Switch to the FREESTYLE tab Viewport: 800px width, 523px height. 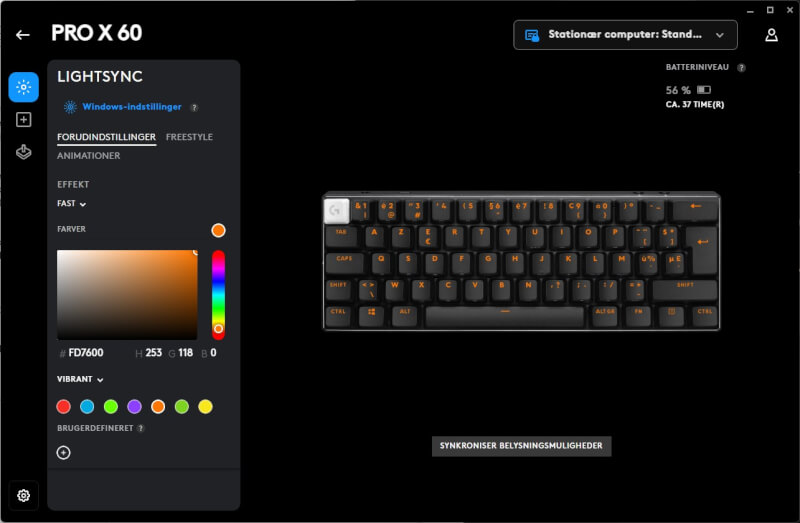(189, 137)
